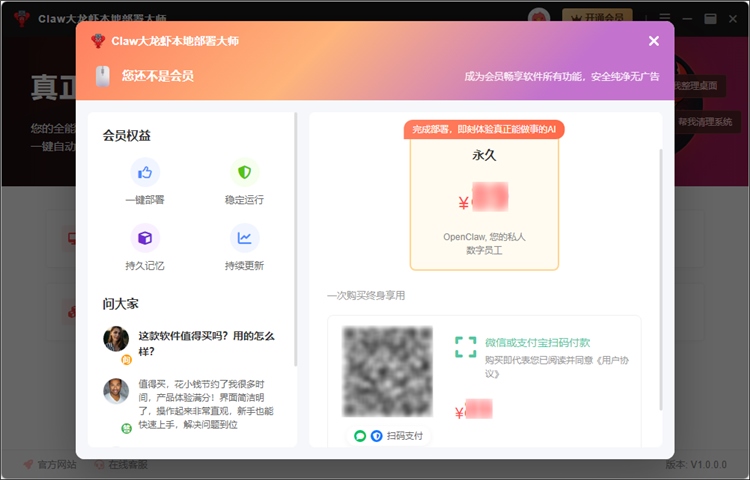The height and width of the screenshot is (480, 750).
Task: Click the lobster logo in dialog header
Action: click(98, 41)
